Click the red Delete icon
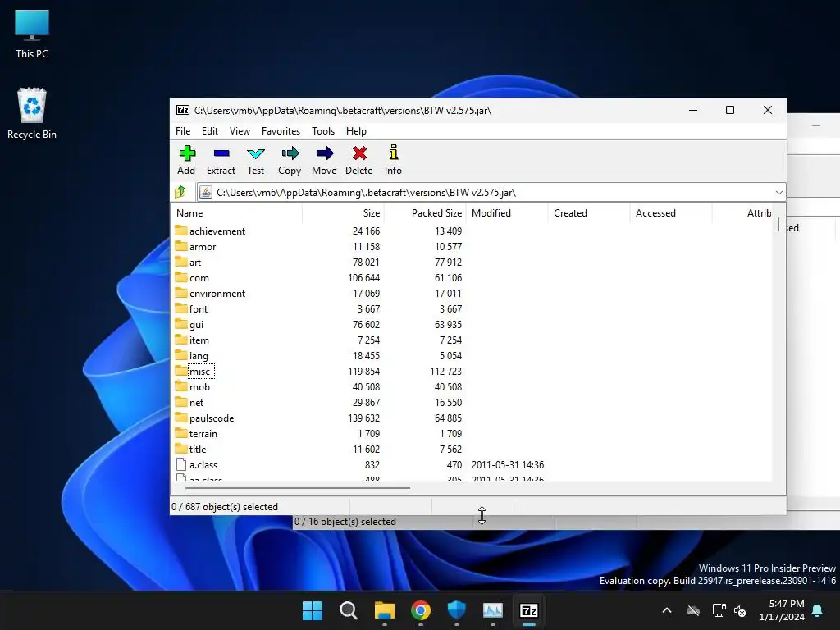The height and width of the screenshot is (630, 840). coord(358,159)
